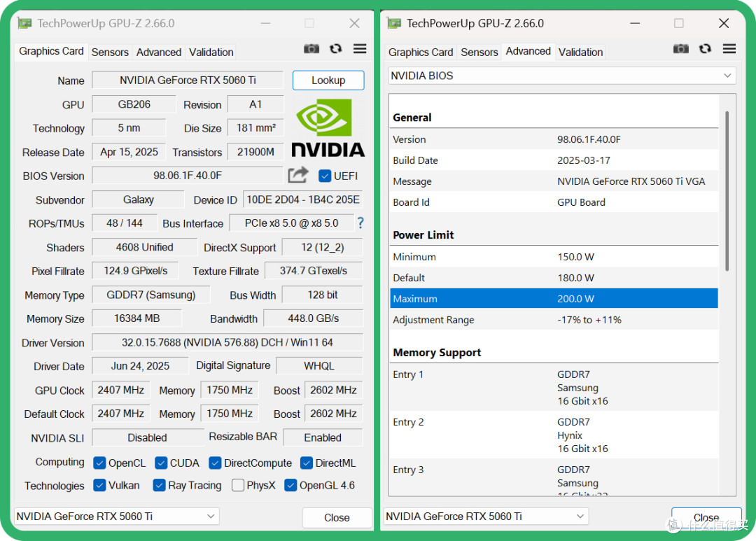Select Entry 2 Hynix memory row
The height and width of the screenshot is (541, 756).
click(x=554, y=435)
